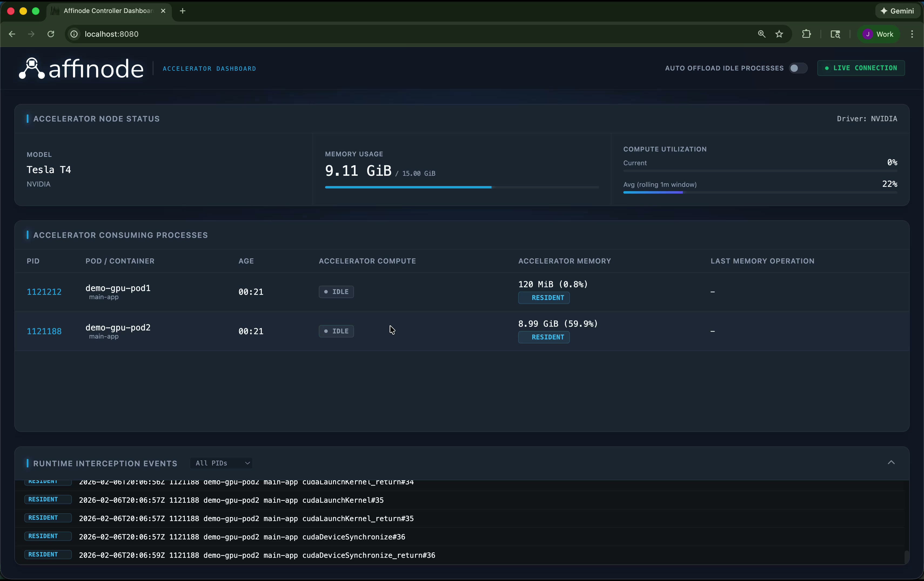Click the POD / CONTAINER column header

pos(120,261)
